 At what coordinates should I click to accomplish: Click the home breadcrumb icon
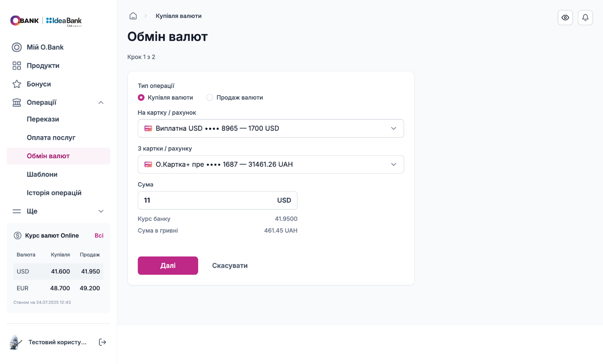click(133, 16)
